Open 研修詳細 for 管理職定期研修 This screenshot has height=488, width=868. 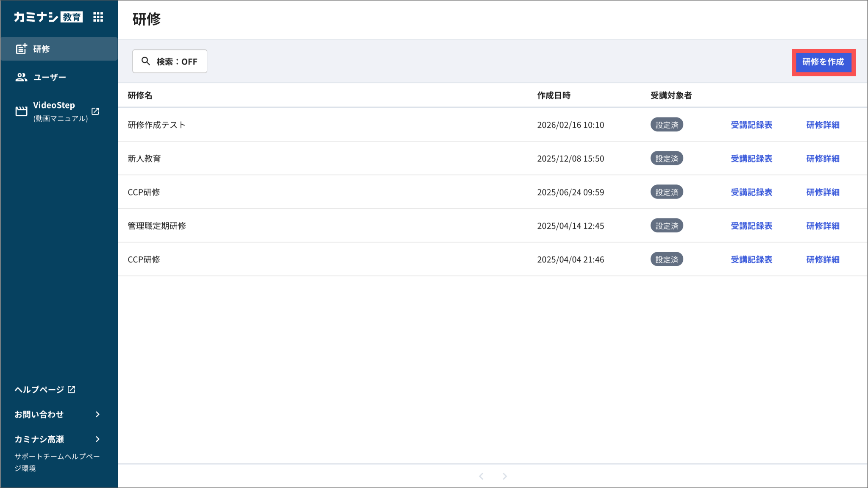[x=822, y=226]
